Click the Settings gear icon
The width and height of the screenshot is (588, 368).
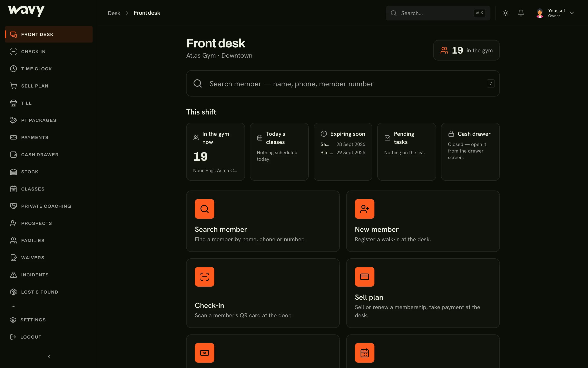coord(13,320)
